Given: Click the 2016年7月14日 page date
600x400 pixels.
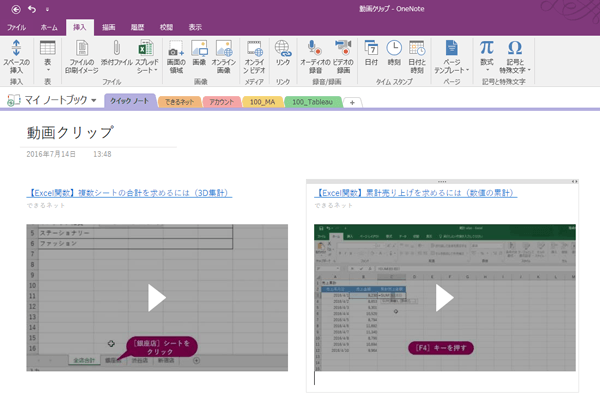Looking at the screenshot, I should 51,154.
